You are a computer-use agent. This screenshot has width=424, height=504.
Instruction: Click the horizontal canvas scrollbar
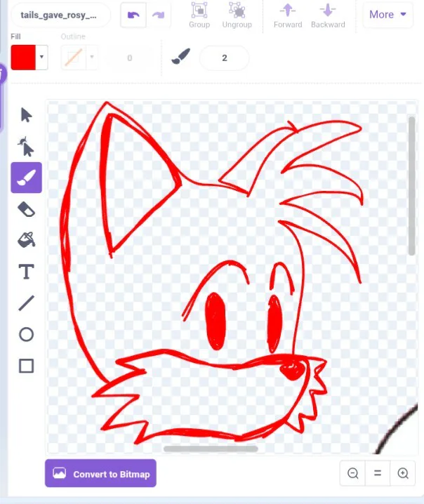pyautogui.click(x=211, y=449)
